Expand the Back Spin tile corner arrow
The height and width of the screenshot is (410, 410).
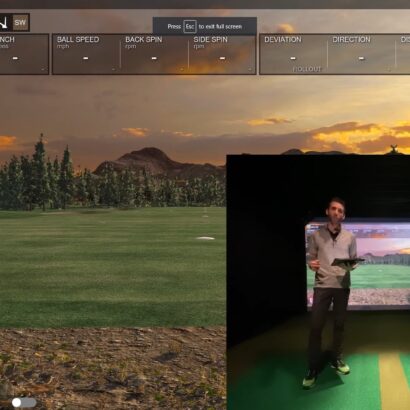(x=182, y=69)
